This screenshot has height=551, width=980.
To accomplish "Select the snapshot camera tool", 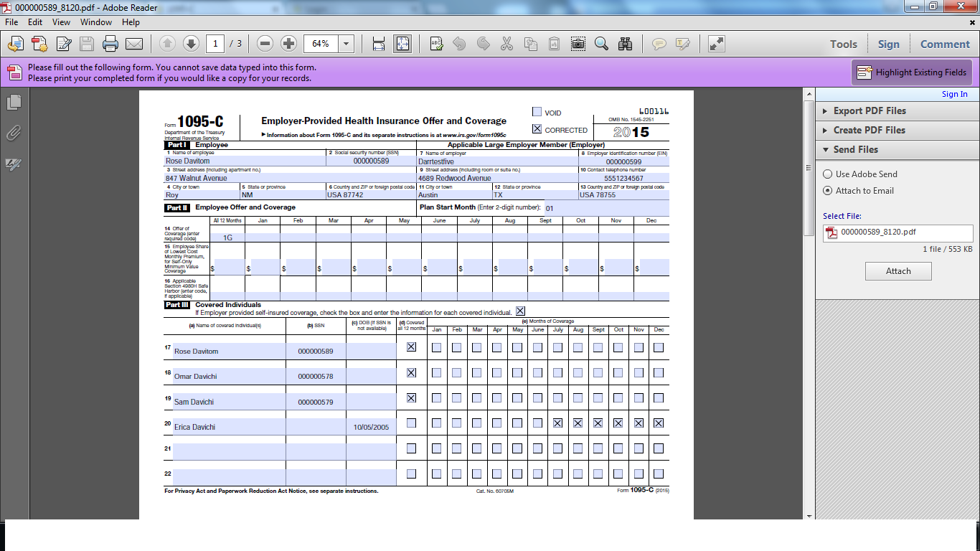I will 578,44.
